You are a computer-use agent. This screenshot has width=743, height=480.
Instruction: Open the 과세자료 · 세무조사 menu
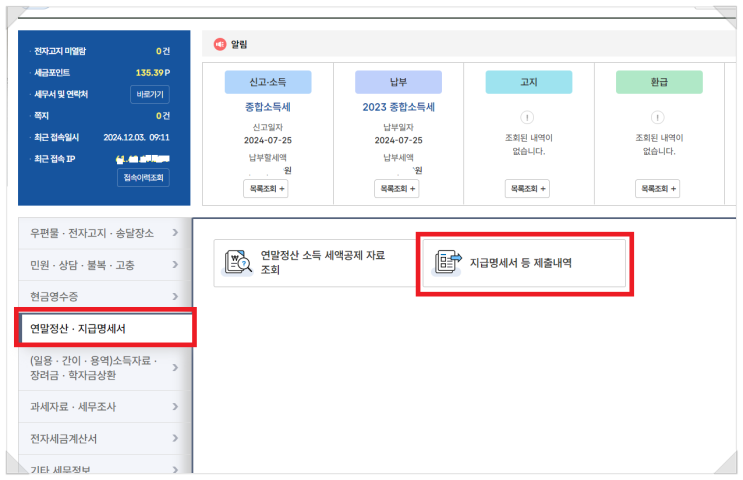click(105, 407)
